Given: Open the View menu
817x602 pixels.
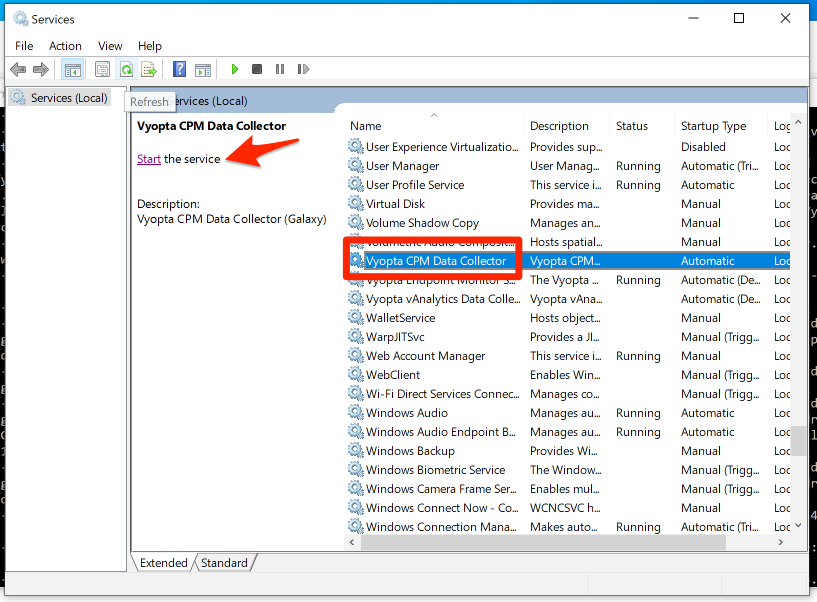Looking at the screenshot, I should coord(110,46).
